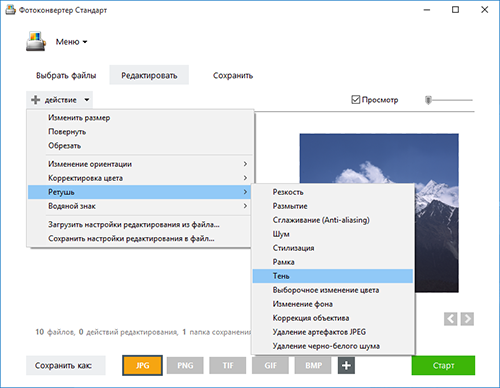Toggle the Просмотр checkbox
Viewport: 500px width, 388px height.
(x=356, y=100)
